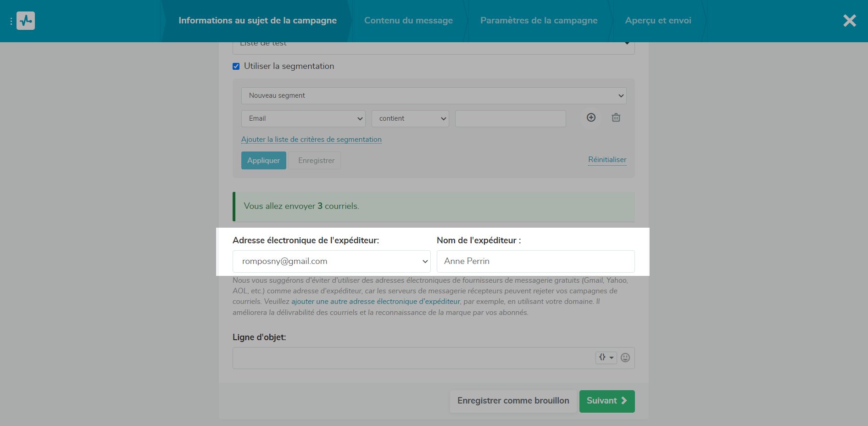This screenshot has height=426, width=868.
Task: Click the plus icon to add criterion
Action: [591, 118]
